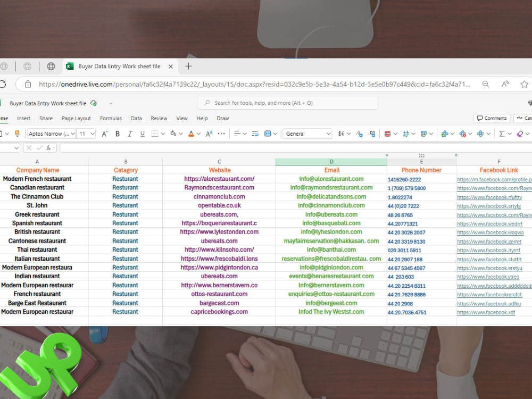Viewport: 532px width, 399px height.
Task: Open the Share ribbon tab
Action: click(46, 119)
